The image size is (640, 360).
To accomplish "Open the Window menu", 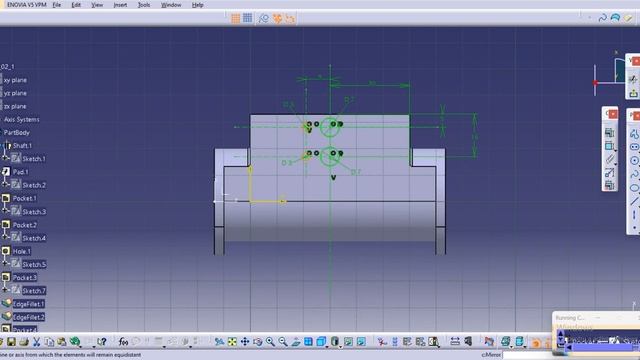I will (171, 5).
